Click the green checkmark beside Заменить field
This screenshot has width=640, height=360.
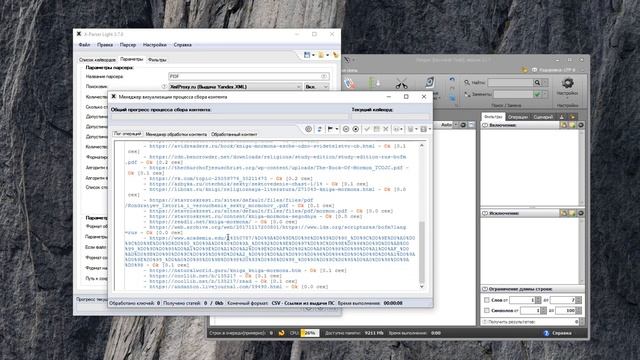point(537,94)
